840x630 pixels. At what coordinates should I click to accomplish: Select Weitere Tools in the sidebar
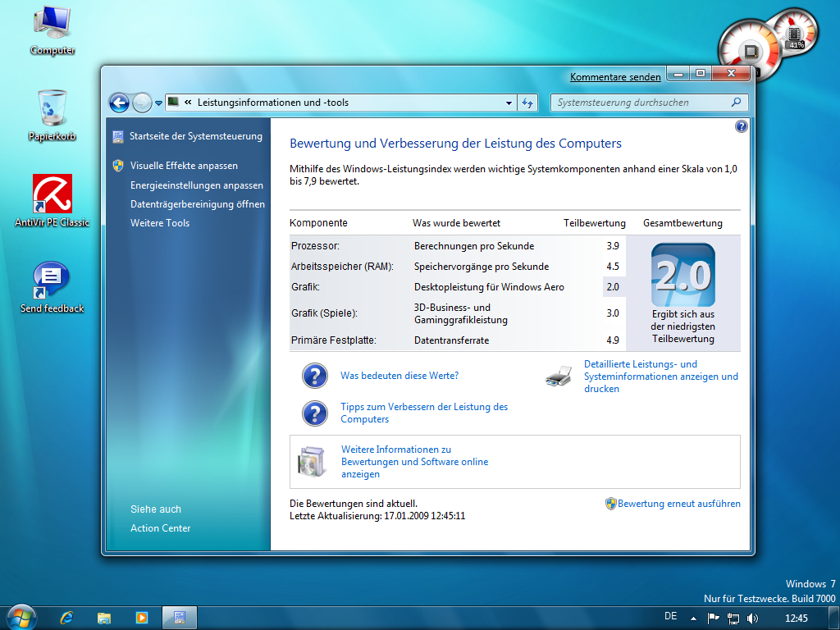(160, 223)
